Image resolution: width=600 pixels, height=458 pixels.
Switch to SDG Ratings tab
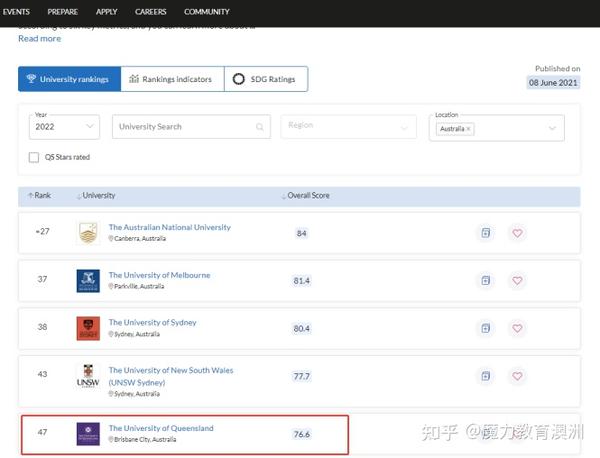pos(266,79)
